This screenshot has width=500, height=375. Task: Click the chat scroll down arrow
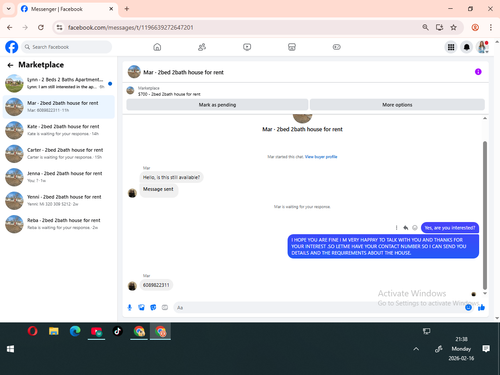pos(485,293)
